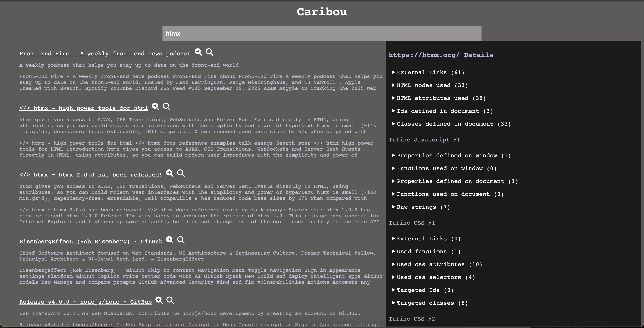Click arrow-magnifier icon beside honojs/hono release result
Screen dimensions: 644x328
tap(159, 300)
